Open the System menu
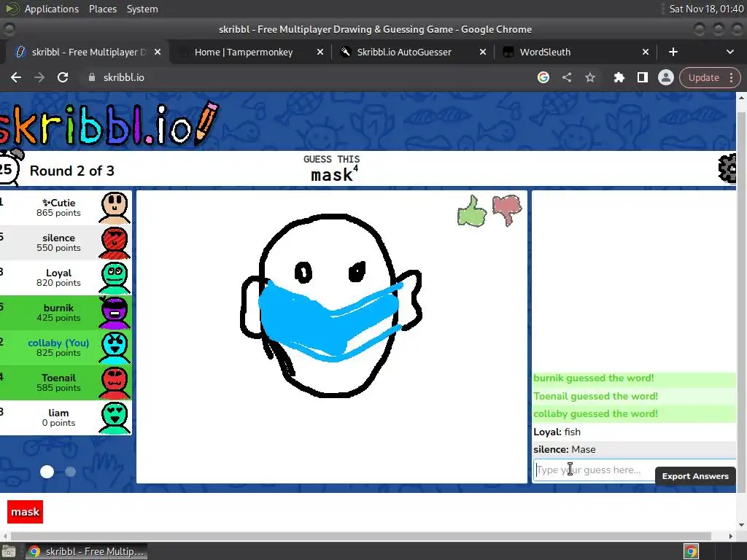This screenshot has width=747, height=560. [142, 9]
